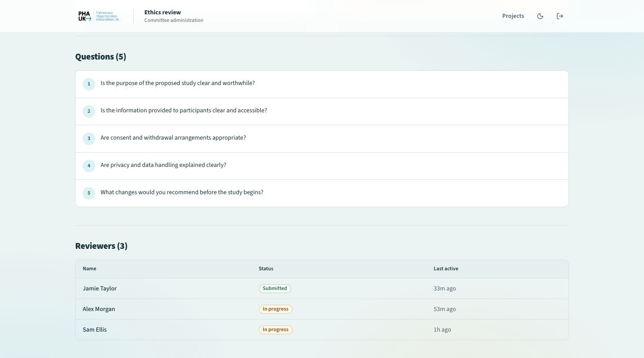Click Alex Morgan's In progress badge
The width and height of the screenshot is (644, 358).
275,309
